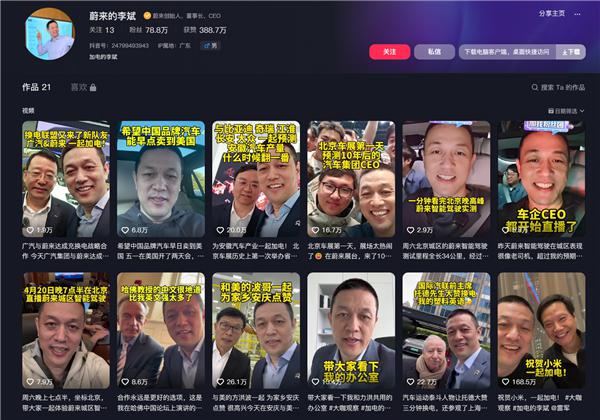
Task: Click the heart icon showing 6.8万 likes
Action: 125,229
